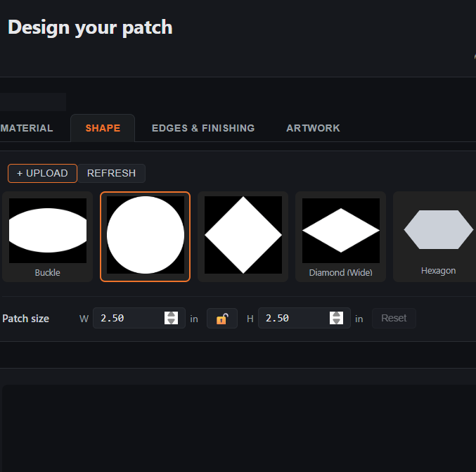Click the Reset size button

coord(394,318)
